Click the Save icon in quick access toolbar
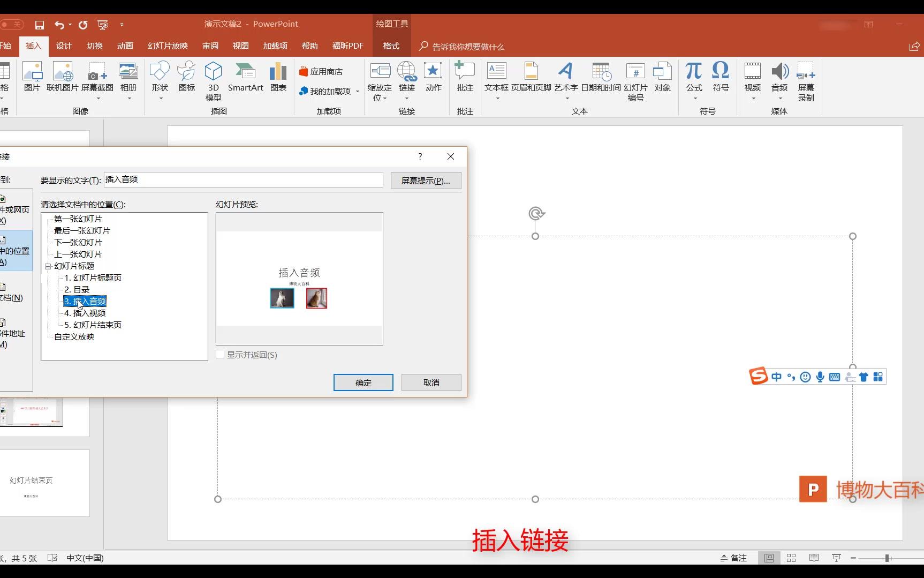 click(x=39, y=25)
